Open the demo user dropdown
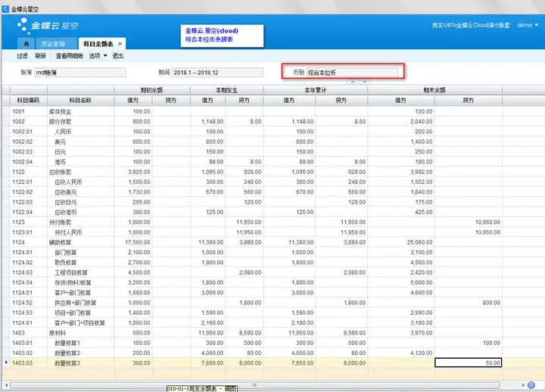The image size is (545, 392). (528, 25)
